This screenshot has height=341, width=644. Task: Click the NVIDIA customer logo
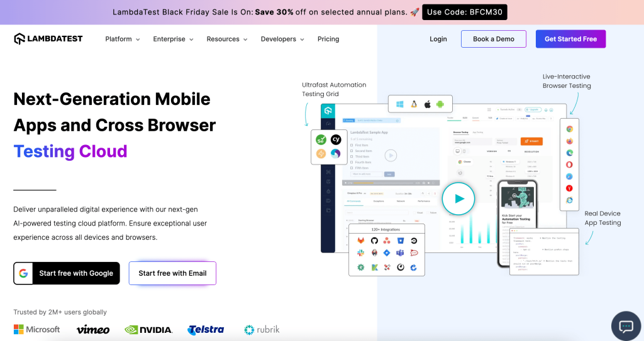(148, 330)
